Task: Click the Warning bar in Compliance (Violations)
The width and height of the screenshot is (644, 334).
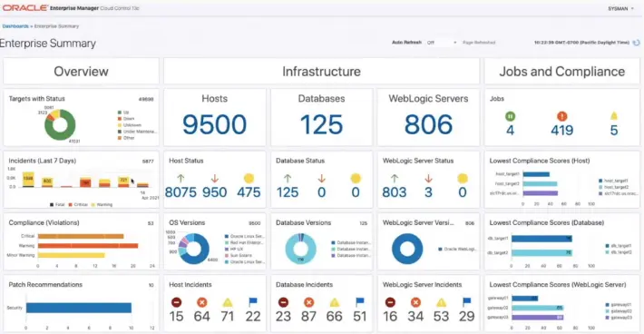Action: (x=88, y=246)
